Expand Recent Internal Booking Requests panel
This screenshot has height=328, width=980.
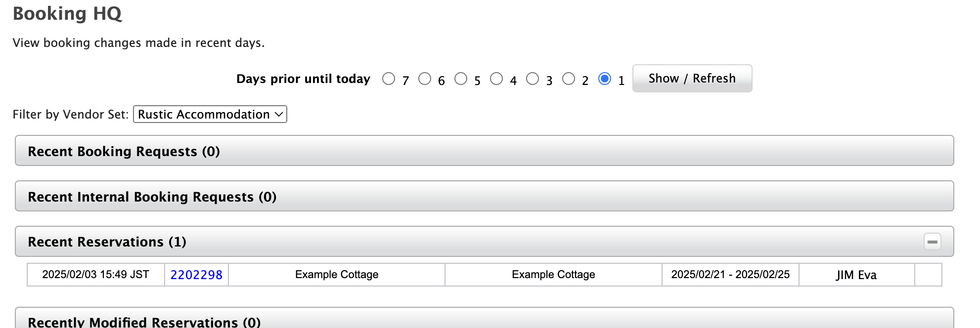point(484,197)
